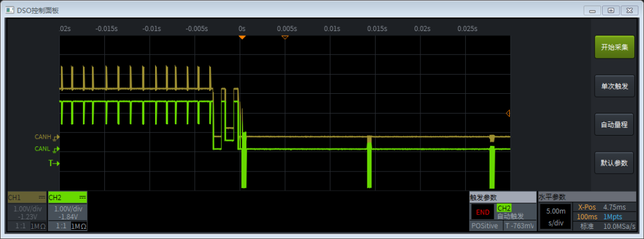Click the CH1 1.00V/div scale value

point(27,209)
